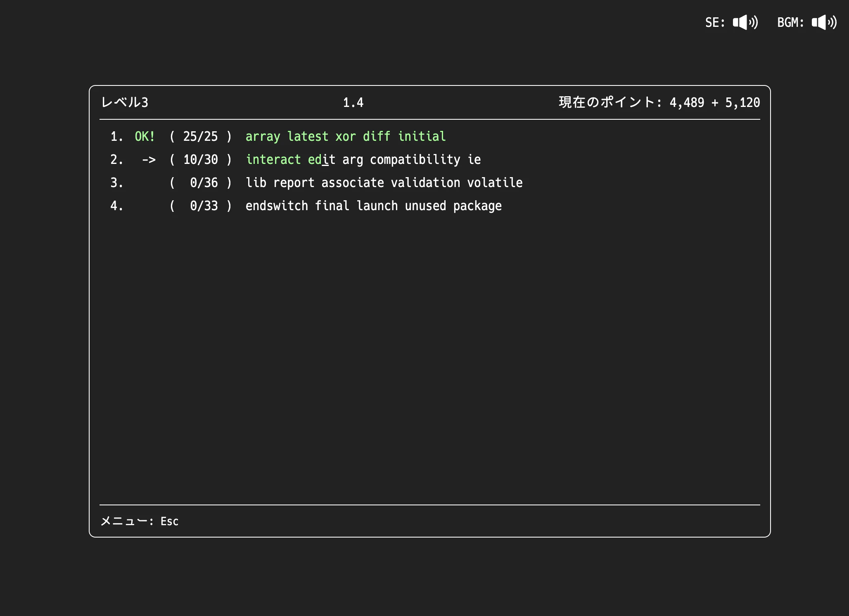
Task: Click the レベル3 level label
Action: (125, 102)
